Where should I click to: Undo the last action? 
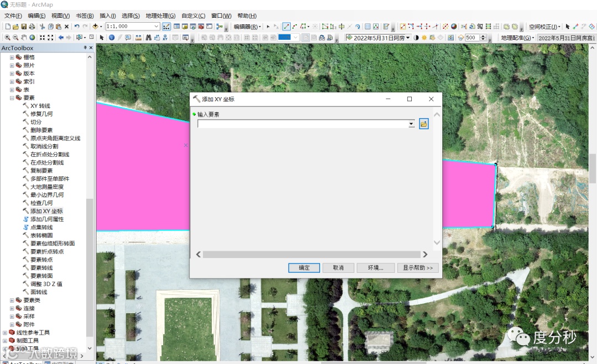77,27
